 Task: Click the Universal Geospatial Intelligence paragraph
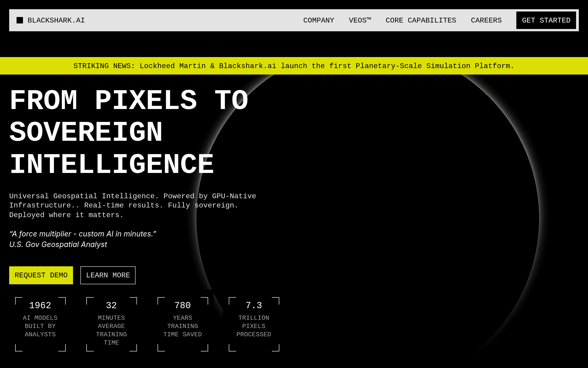coord(133,205)
